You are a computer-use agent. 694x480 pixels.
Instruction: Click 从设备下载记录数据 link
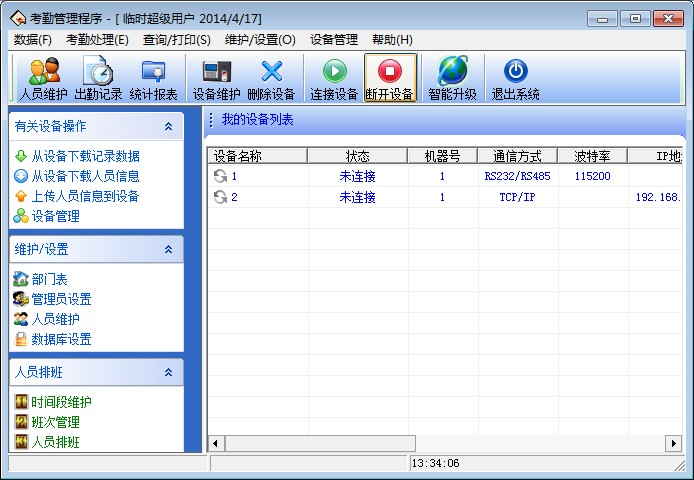85,156
